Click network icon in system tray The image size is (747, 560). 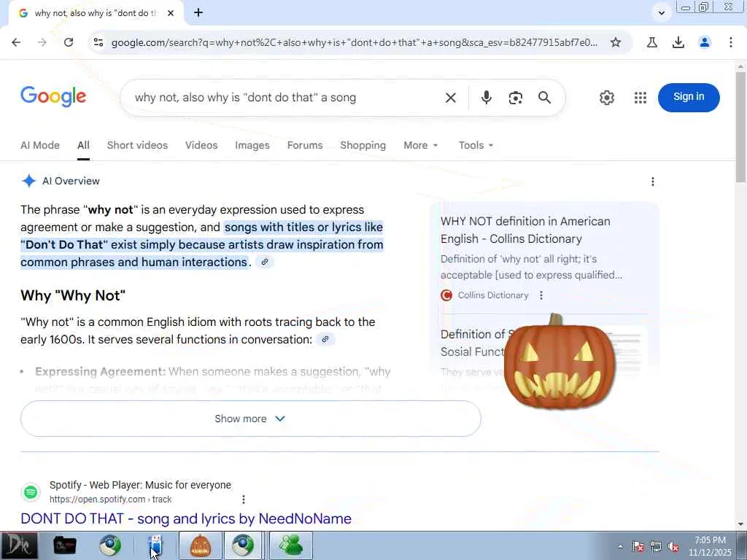(656, 547)
